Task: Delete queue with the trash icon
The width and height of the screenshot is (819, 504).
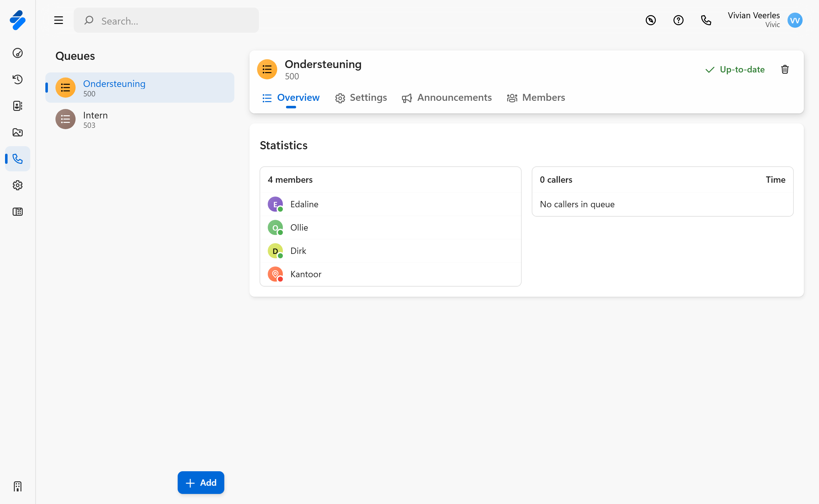Action: click(x=785, y=69)
